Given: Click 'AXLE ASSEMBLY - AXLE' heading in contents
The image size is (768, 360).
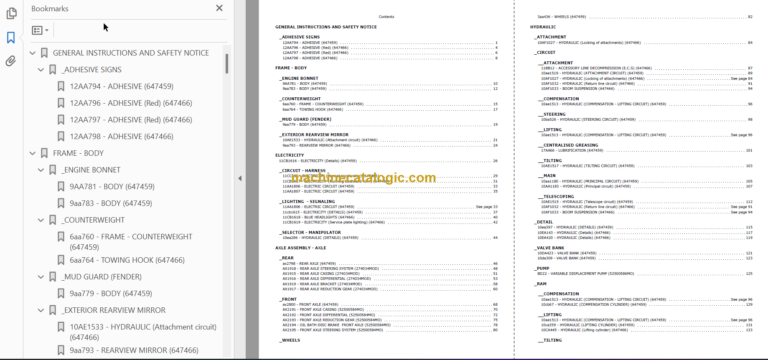Looking at the screenshot, I should click(x=300, y=248).
